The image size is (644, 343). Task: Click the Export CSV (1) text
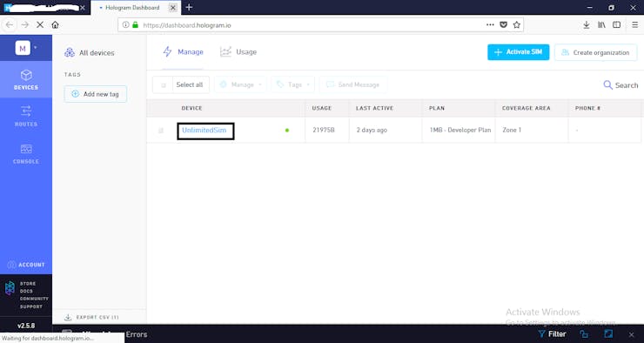pos(97,317)
